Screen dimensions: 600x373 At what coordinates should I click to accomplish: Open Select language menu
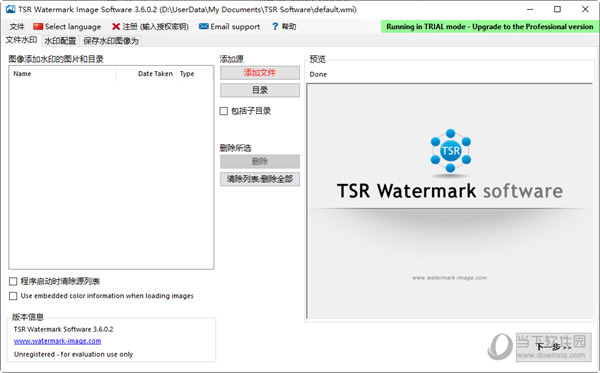click(67, 26)
